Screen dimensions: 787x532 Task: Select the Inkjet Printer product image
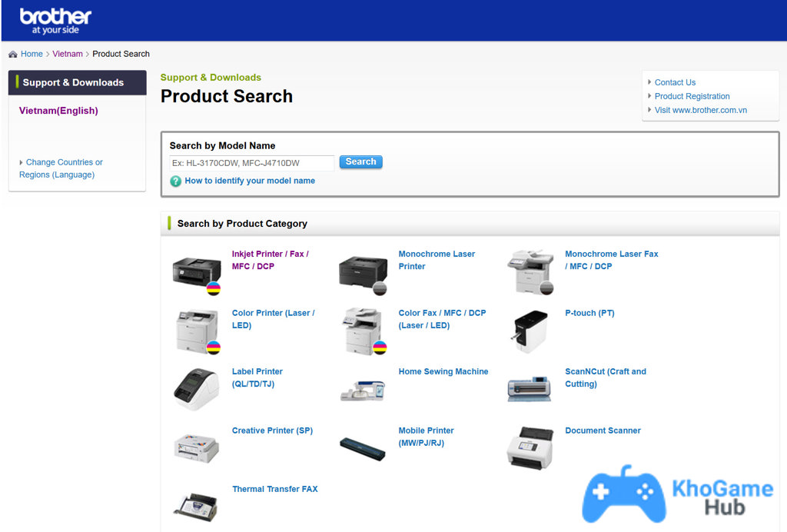coord(197,272)
